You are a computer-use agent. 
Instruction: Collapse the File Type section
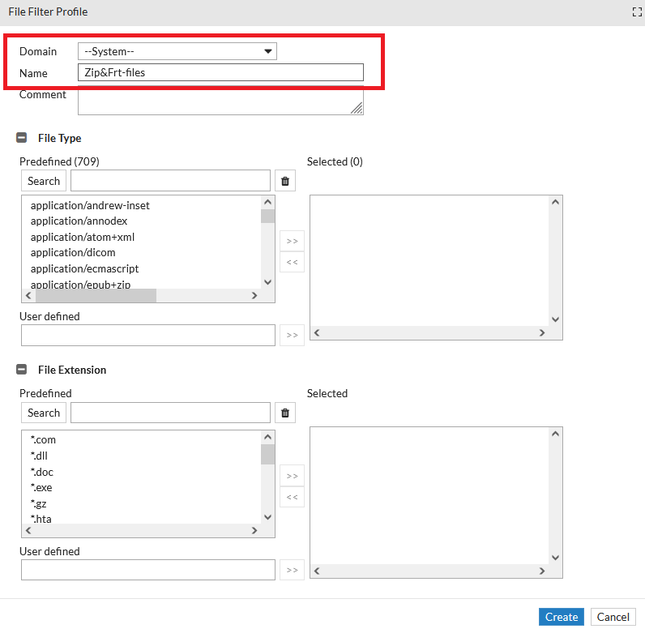point(22,138)
